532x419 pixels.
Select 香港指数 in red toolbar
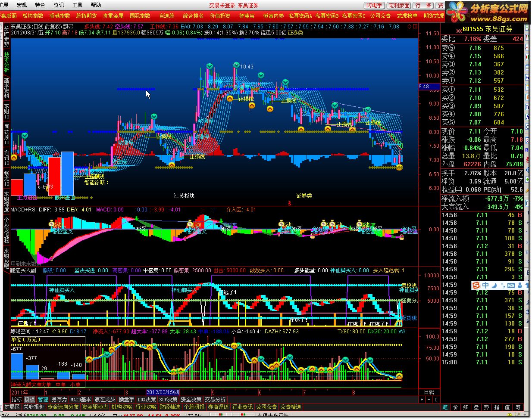pyautogui.click(x=60, y=16)
